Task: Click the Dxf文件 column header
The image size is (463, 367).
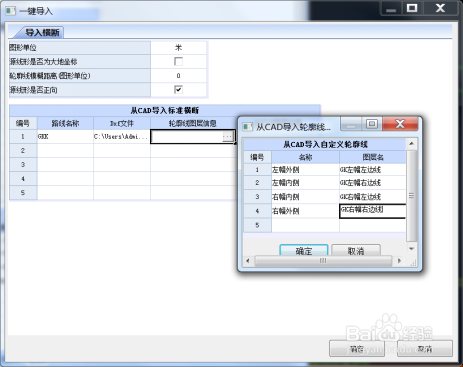Action: pyautogui.click(x=122, y=123)
